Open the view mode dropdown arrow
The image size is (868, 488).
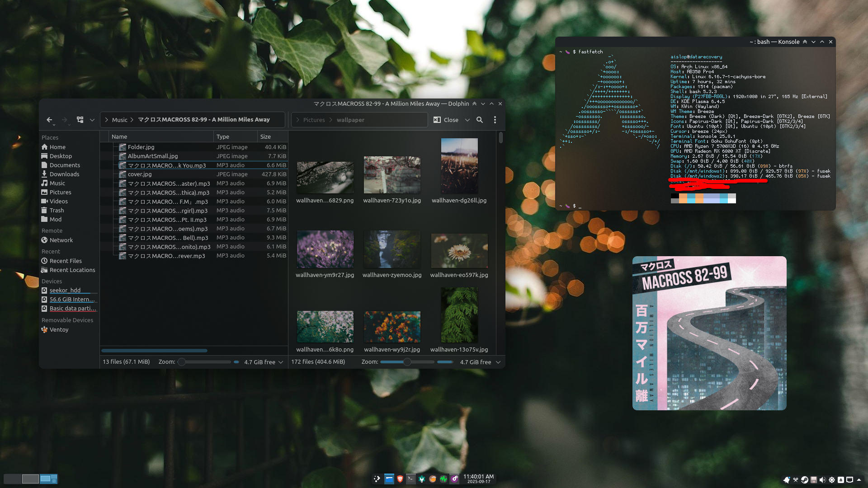point(92,120)
